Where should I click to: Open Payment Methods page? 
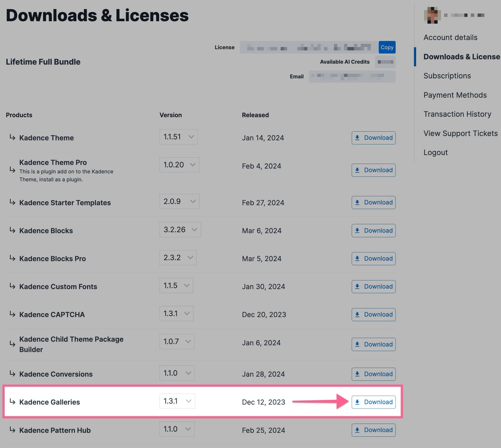455,95
